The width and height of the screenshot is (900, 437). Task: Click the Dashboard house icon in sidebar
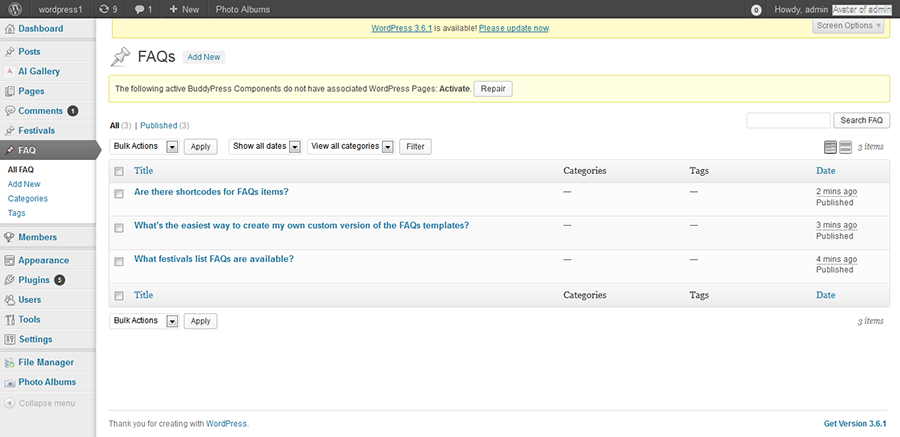point(9,29)
